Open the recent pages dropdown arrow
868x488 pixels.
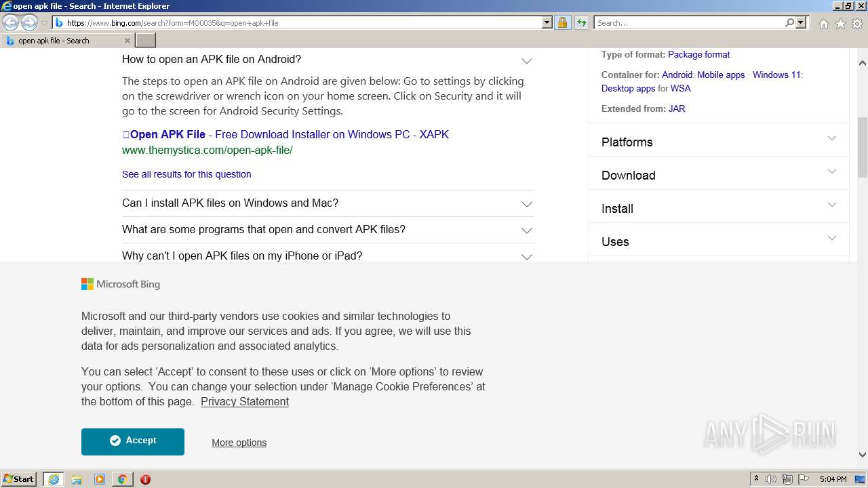(x=44, y=23)
